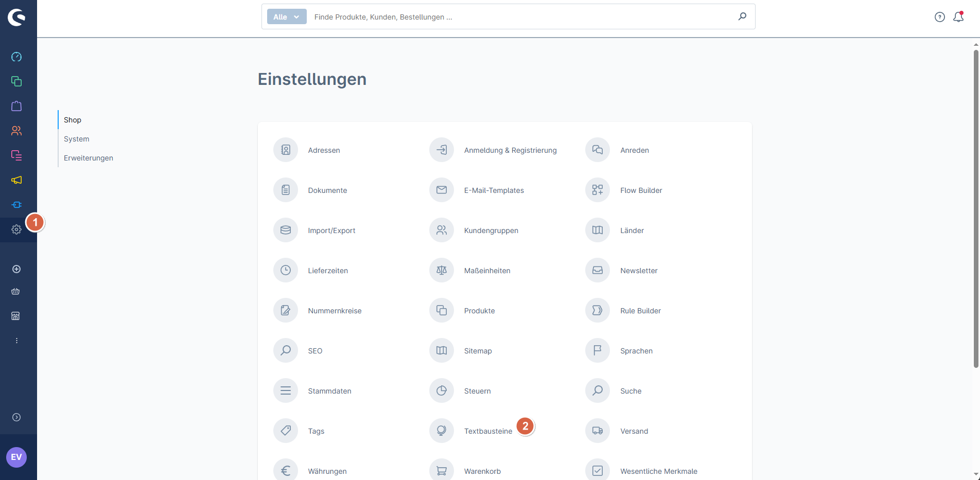Open the Customers icon in sidebar
980x480 pixels.
16,131
